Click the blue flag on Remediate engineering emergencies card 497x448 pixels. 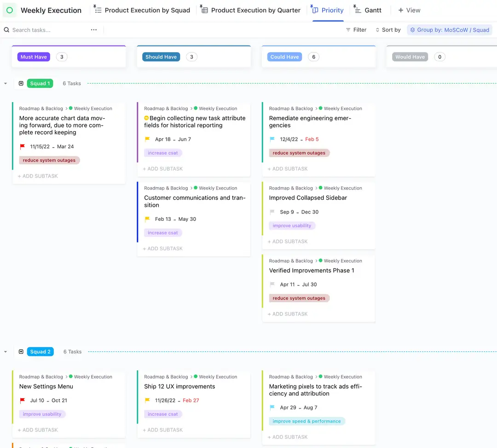pyautogui.click(x=272, y=139)
